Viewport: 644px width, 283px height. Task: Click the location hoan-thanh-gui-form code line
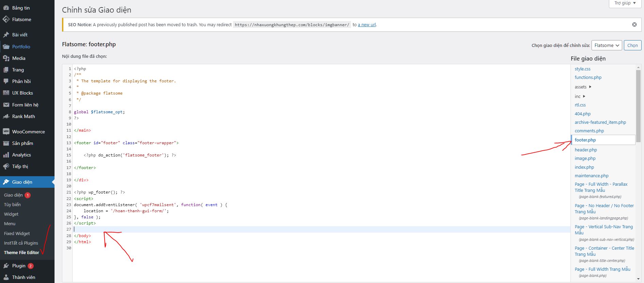(126, 211)
